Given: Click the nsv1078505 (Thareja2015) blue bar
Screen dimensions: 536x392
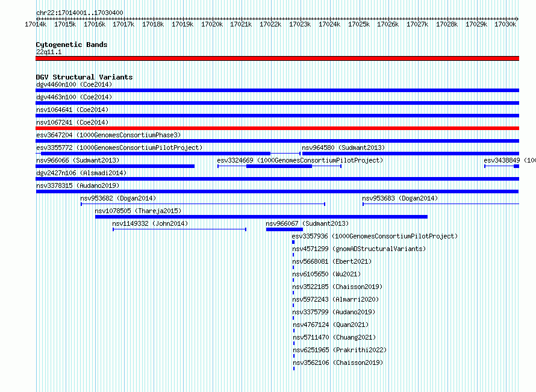Looking at the screenshot, I should (261, 217).
